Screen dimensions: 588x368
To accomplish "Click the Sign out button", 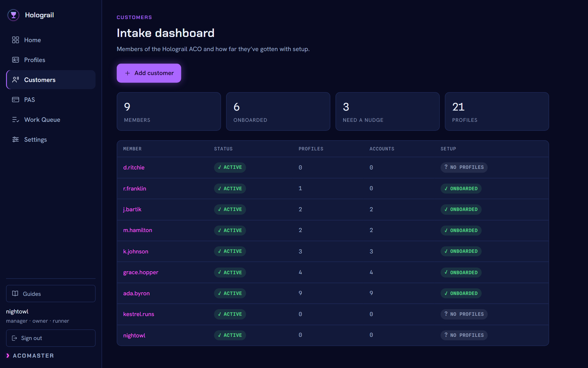I will 51,338.
